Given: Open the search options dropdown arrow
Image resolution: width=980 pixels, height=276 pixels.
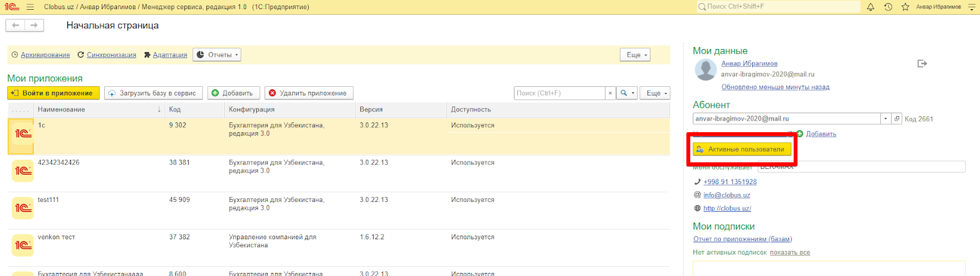Looking at the screenshot, I should pos(633,93).
